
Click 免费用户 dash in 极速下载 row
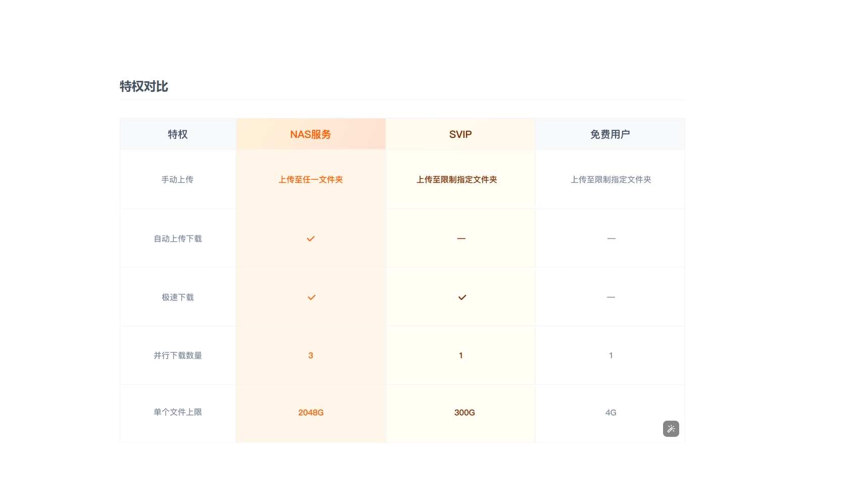(x=611, y=297)
